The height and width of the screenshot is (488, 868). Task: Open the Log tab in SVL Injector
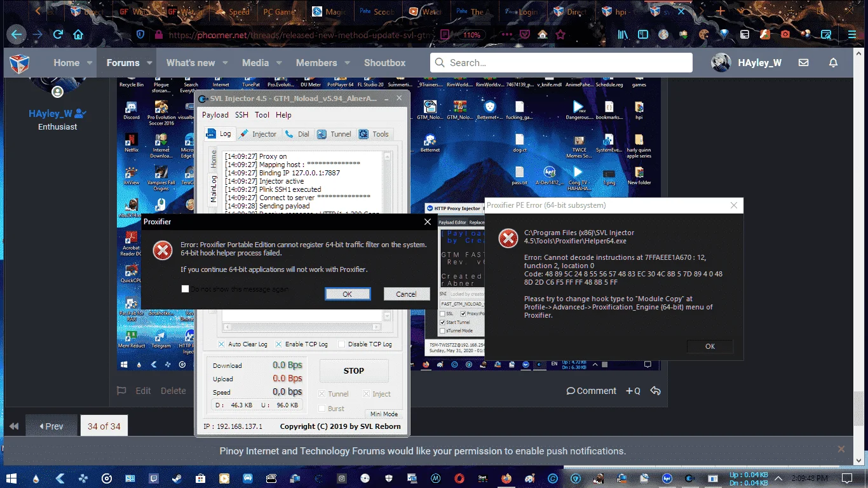pyautogui.click(x=219, y=134)
